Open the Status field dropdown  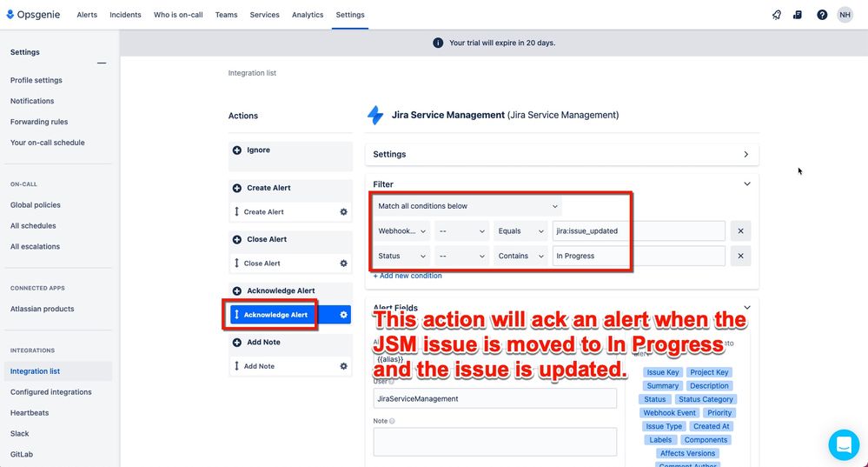(402, 256)
